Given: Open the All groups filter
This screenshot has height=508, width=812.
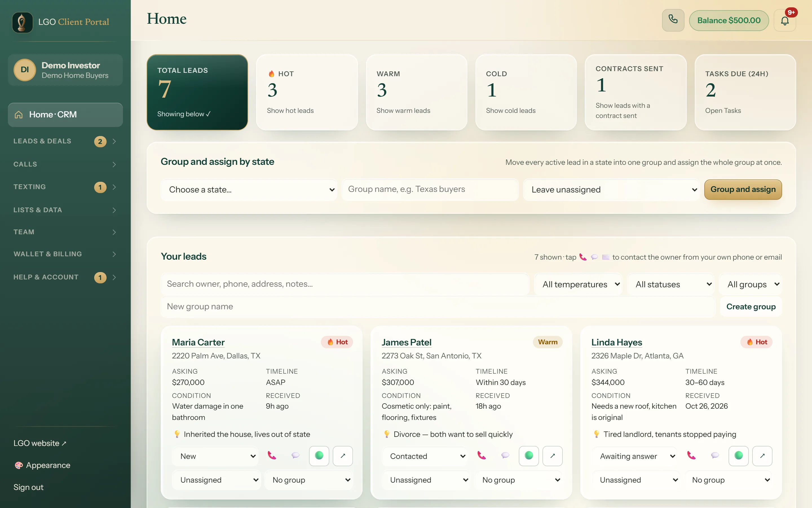Looking at the screenshot, I should (x=751, y=284).
